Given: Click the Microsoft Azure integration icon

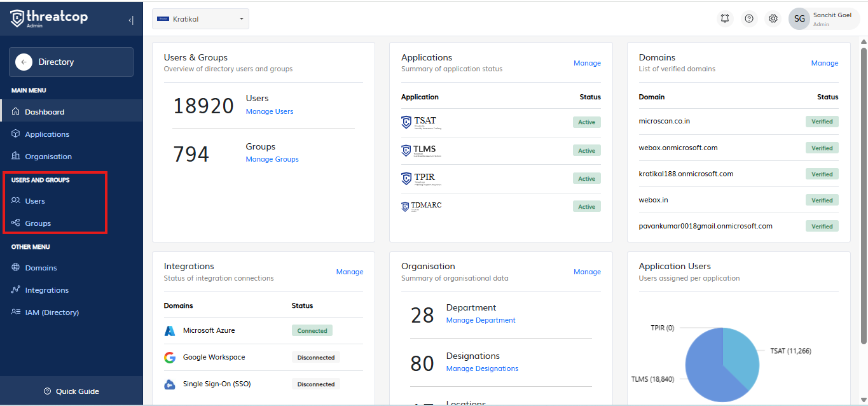Looking at the screenshot, I should point(170,331).
